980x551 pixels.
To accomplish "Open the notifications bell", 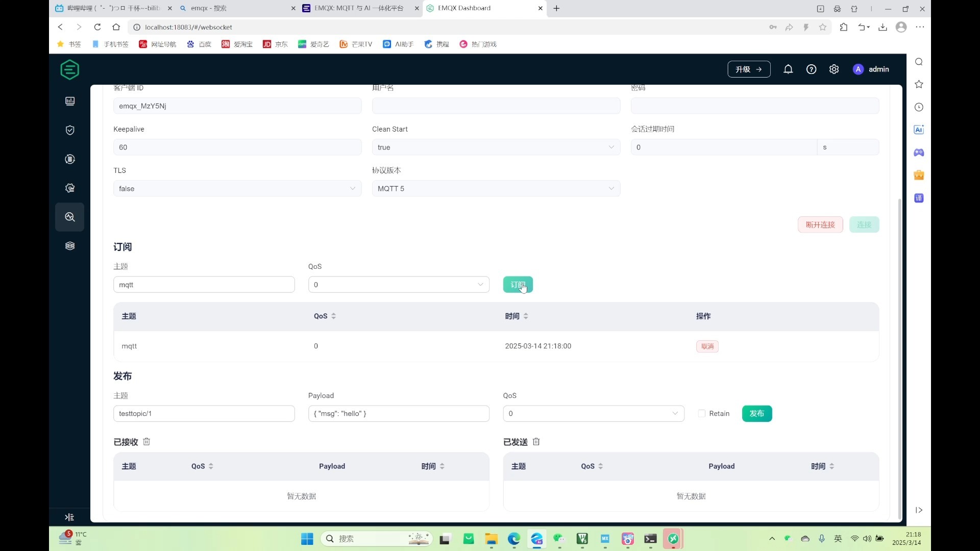I will pos(788,69).
